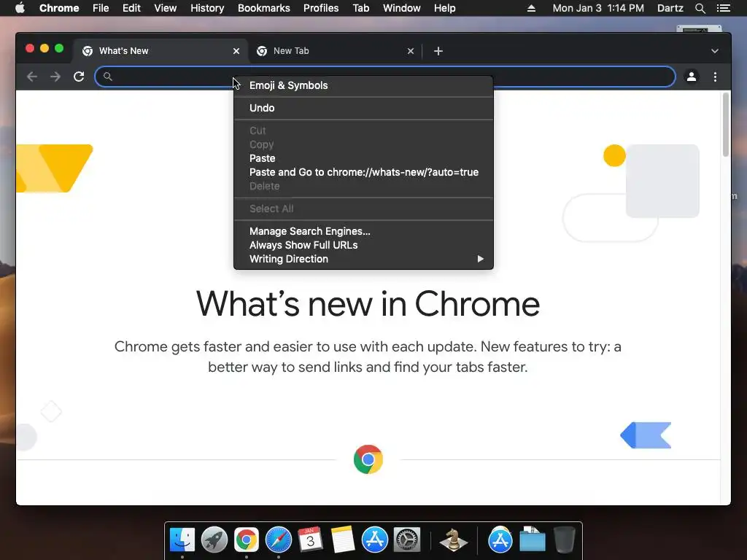This screenshot has height=560, width=747.
Task: Open the Bookmarks menu
Action: point(264,8)
